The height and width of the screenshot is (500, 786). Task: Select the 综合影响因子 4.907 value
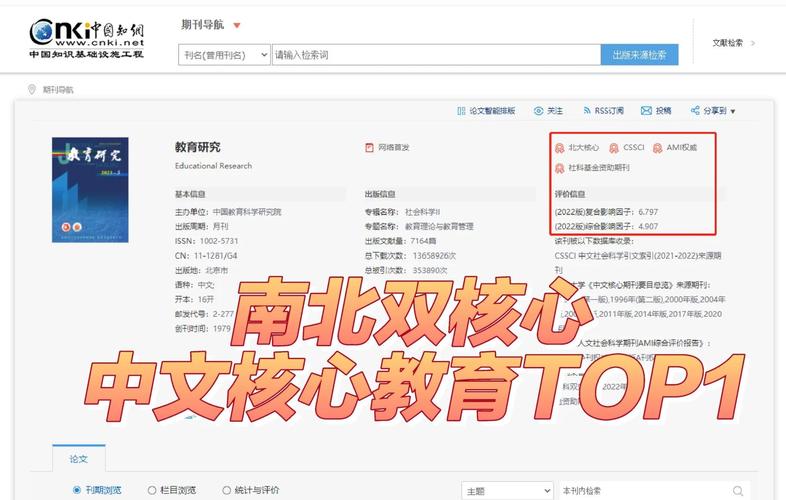coord(648,226)
